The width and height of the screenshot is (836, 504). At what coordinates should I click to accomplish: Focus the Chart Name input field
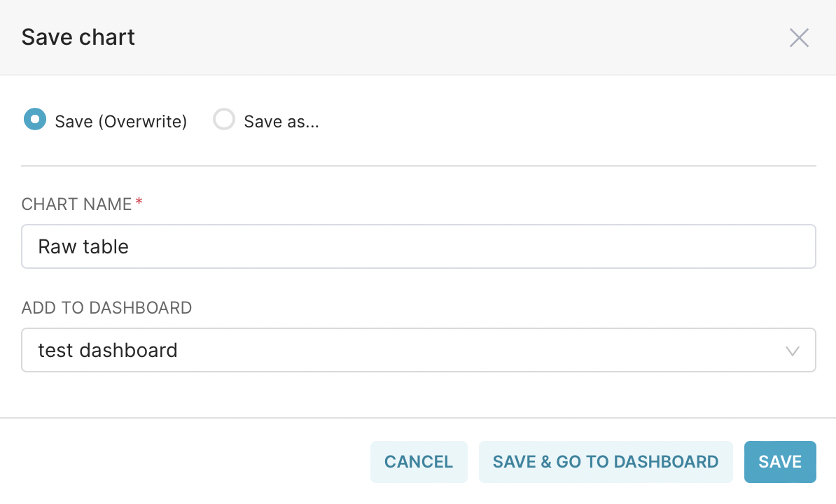[x=418, y=246]
